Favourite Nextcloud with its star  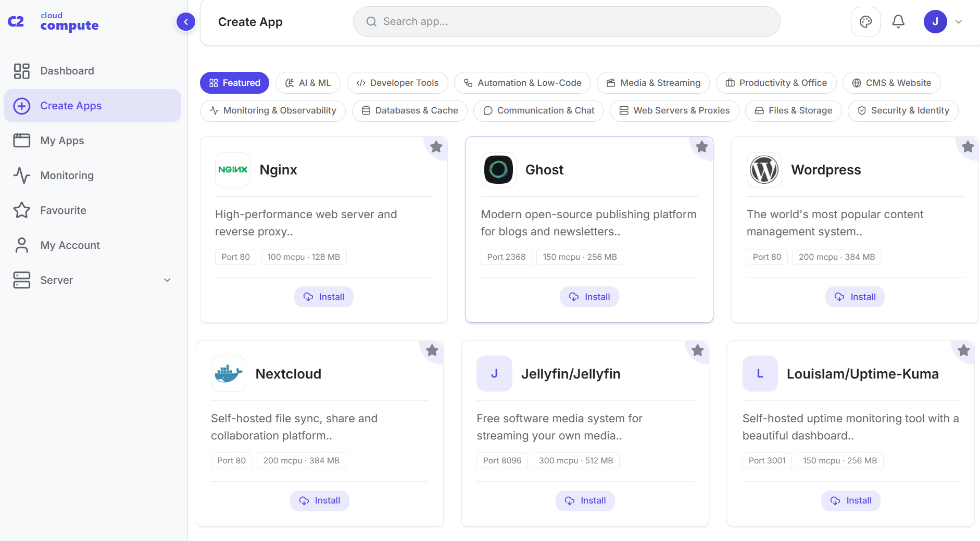tap(432, 350)
